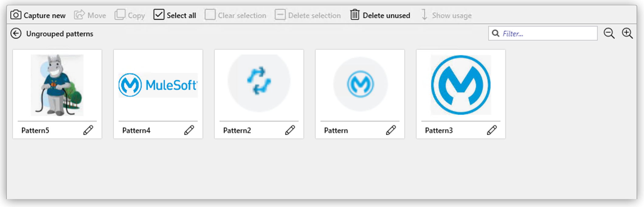Click the Clear selection checkbox

click(x=210, y=15)
